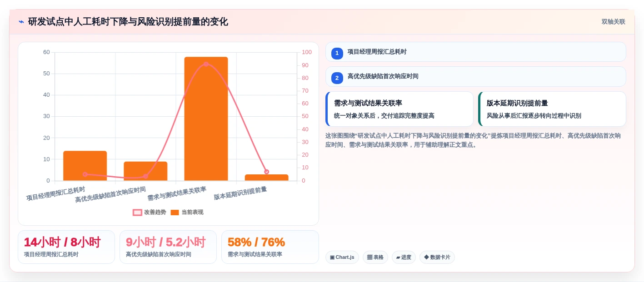Viewport: 644px width, 282px height.
Task: Click number 2 badge for 高优先级缺陷首次响应时间
Action: [337, 78]
